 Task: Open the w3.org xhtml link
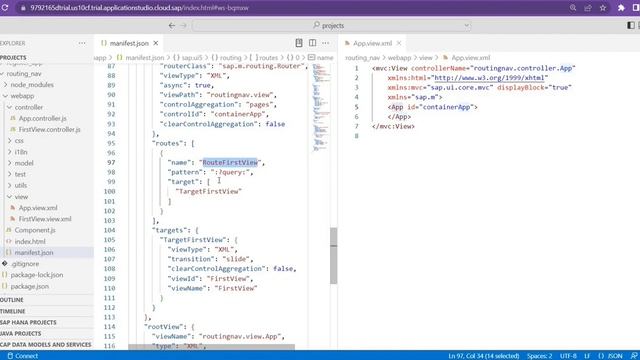(x=489, y=78)
